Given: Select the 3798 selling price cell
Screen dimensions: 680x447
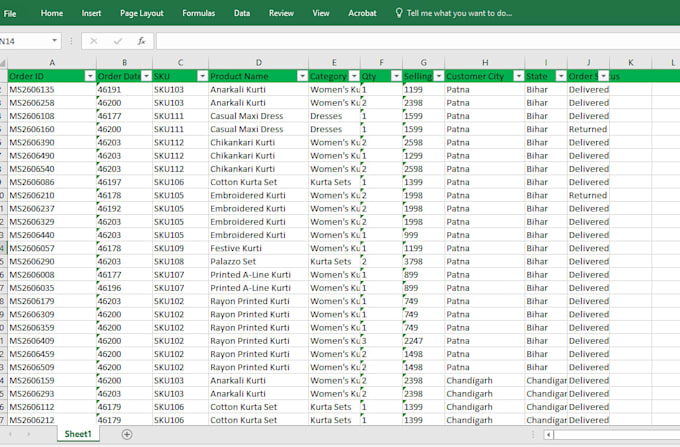Looking at the screenshot, I should (x=424, y=261).
